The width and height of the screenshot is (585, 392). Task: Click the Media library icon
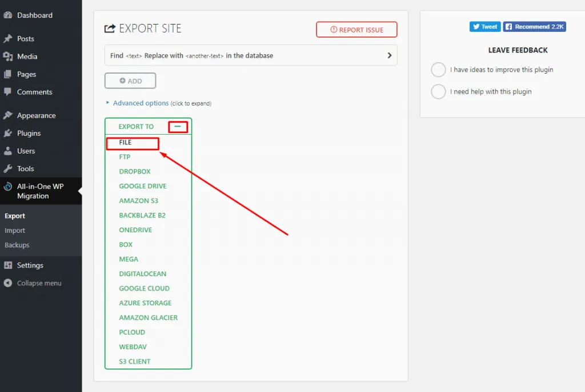point(8,56)
